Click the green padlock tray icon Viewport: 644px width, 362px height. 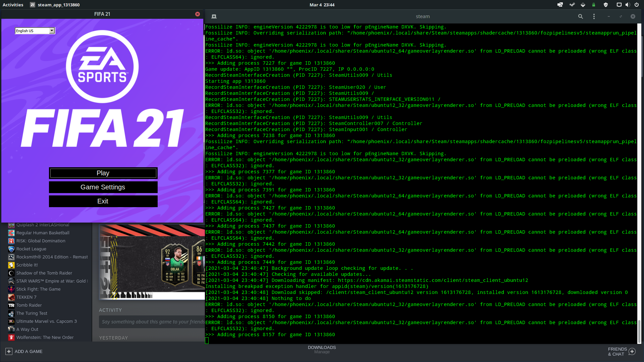pos(594,5)
